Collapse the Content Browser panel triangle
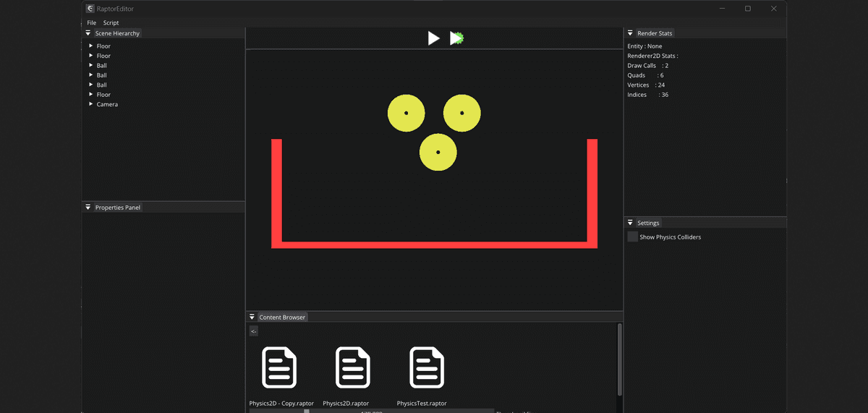The width and height of the screenshot is (868, 413). [x=252, y=318]
